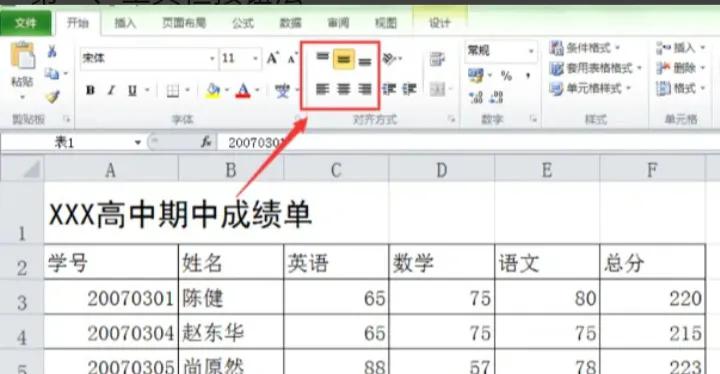Click 删除 in the cells group
This screenshot has height=374, width=720.
[681, 68]
